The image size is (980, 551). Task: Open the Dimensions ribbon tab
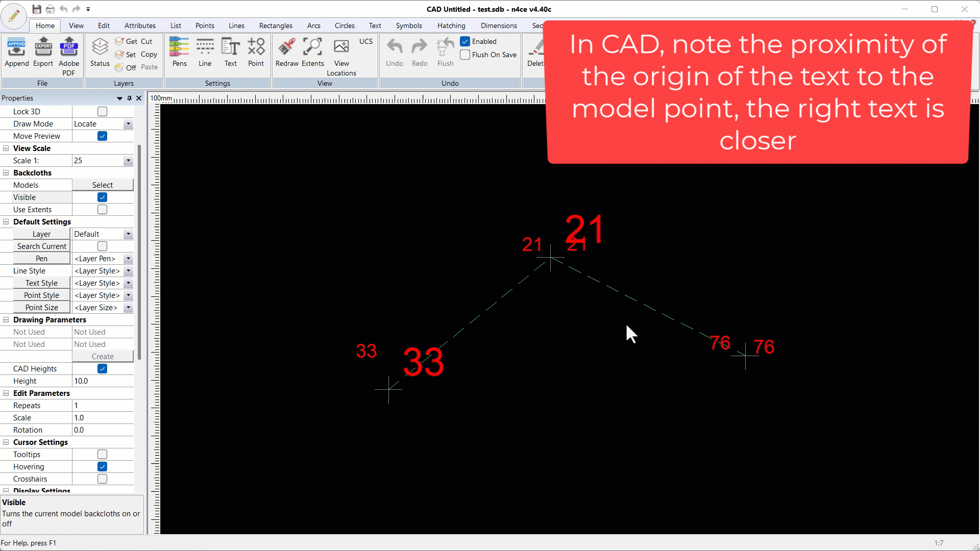coord(499,26)
